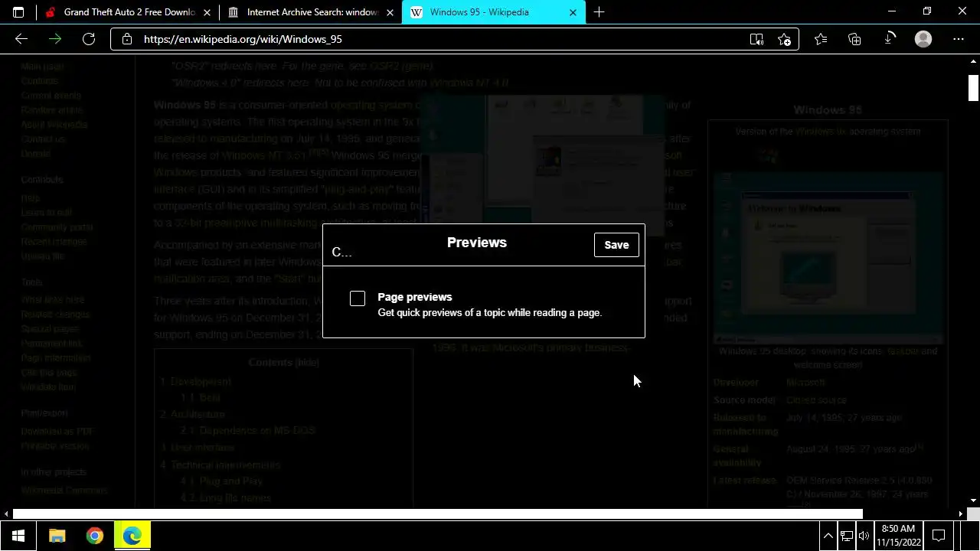Open the profile avatar menu

coord(923,39)
